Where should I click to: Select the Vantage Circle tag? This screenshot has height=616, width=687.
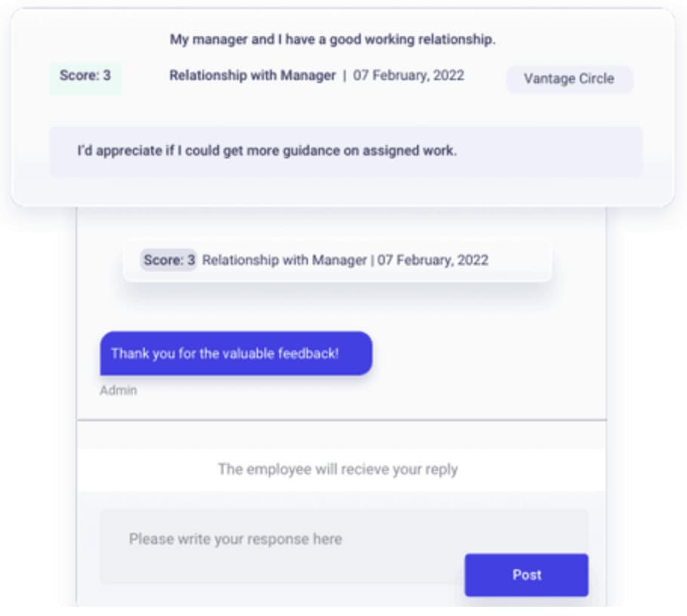tap(568, 79)
